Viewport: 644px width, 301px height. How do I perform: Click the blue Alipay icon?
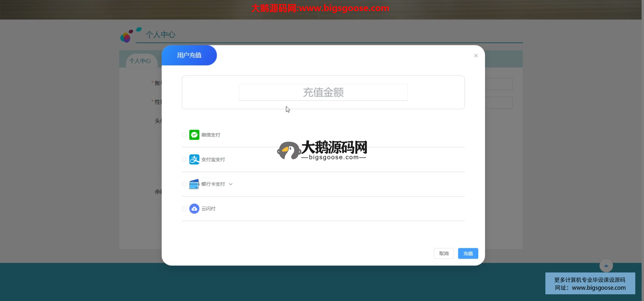point(194,159)
